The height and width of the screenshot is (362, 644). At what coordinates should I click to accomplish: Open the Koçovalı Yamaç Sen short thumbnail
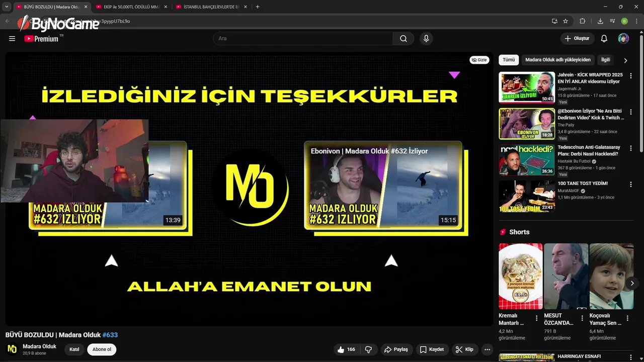[611, 276]
